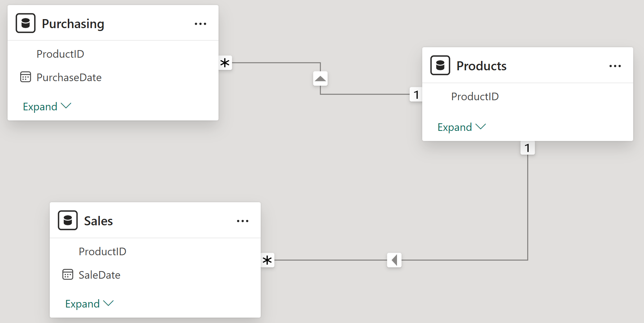Image resolution: width=644 pixels, height=323 pixels.
Task: Open the Sales table more options menu
Action: click(x=243, y=221)
